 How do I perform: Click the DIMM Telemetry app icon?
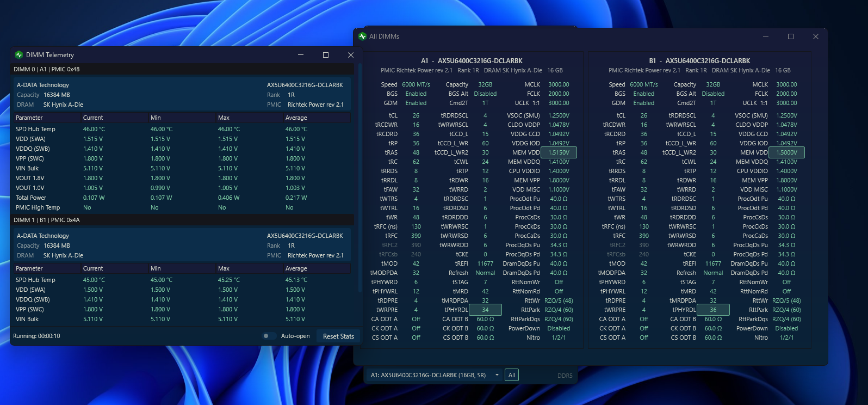(19, 55)
